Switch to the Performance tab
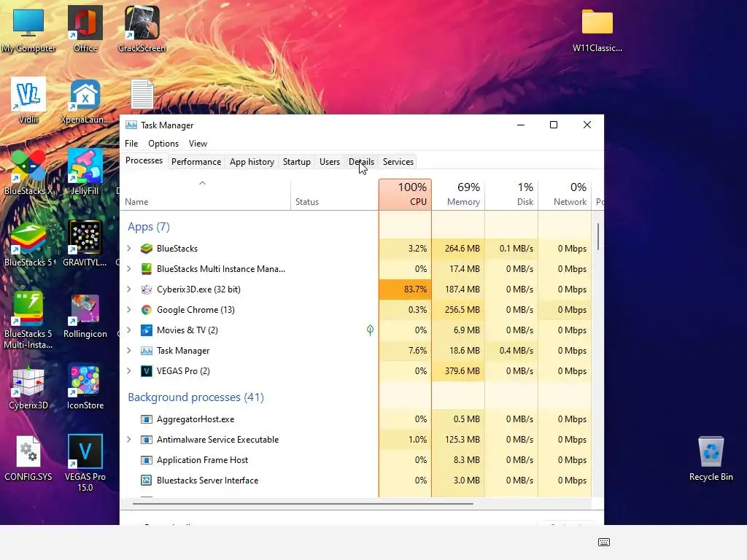Image resolution: width=747 pixels, height=560 pixels. click(x=196, y=162)
